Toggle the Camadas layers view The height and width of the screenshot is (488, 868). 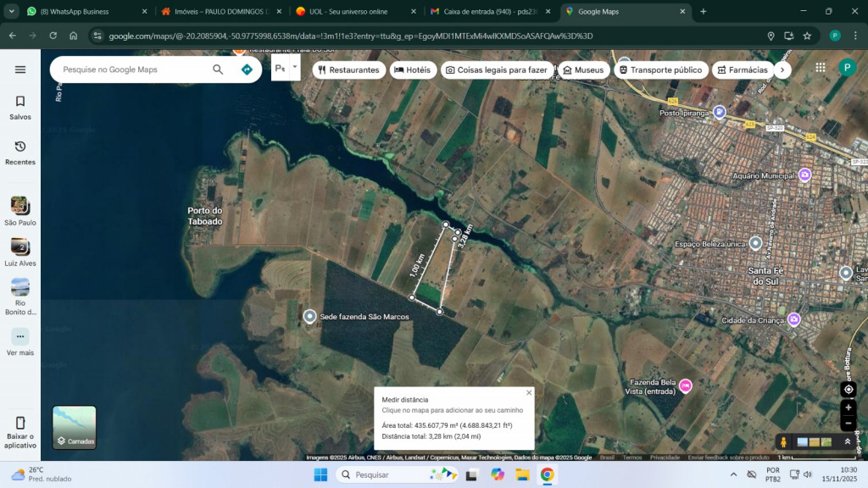75,427
